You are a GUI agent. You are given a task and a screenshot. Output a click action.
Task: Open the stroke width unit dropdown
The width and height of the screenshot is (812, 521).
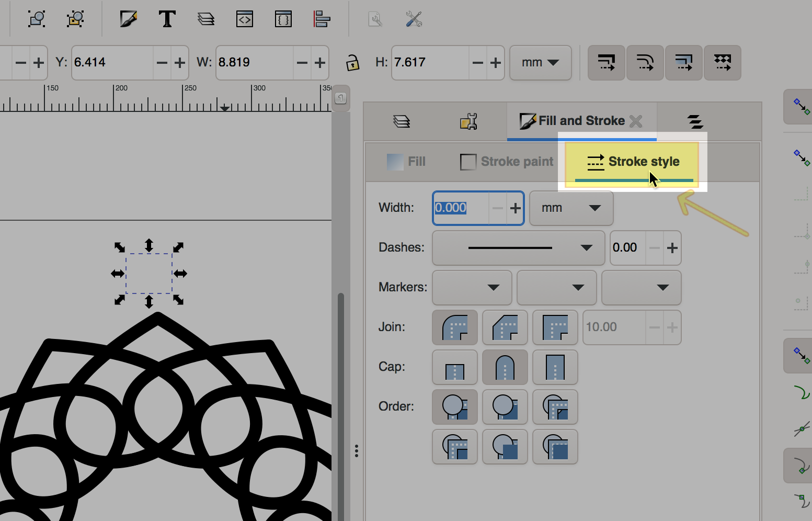(x=571, y=208)
